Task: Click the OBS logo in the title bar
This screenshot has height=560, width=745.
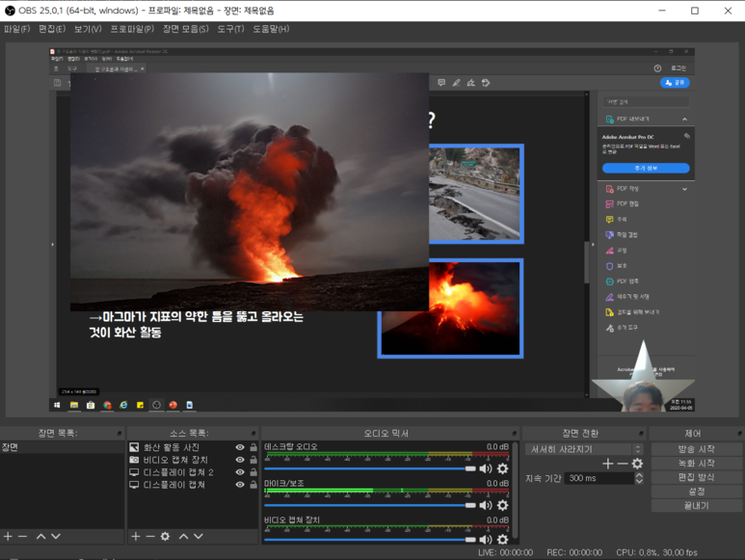Action: tap(10, 11)
